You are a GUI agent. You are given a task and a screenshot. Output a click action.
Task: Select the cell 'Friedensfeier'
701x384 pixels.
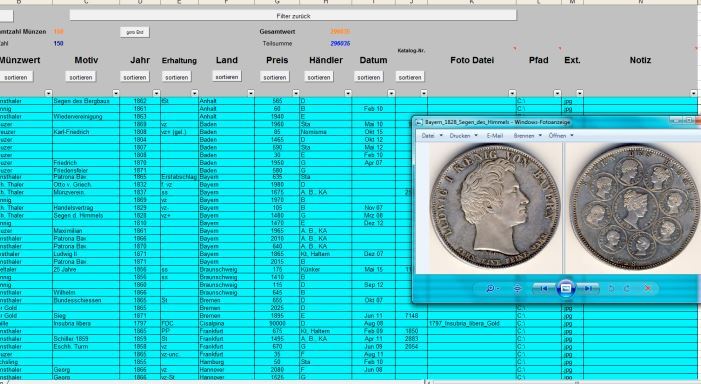coord(86,170)
